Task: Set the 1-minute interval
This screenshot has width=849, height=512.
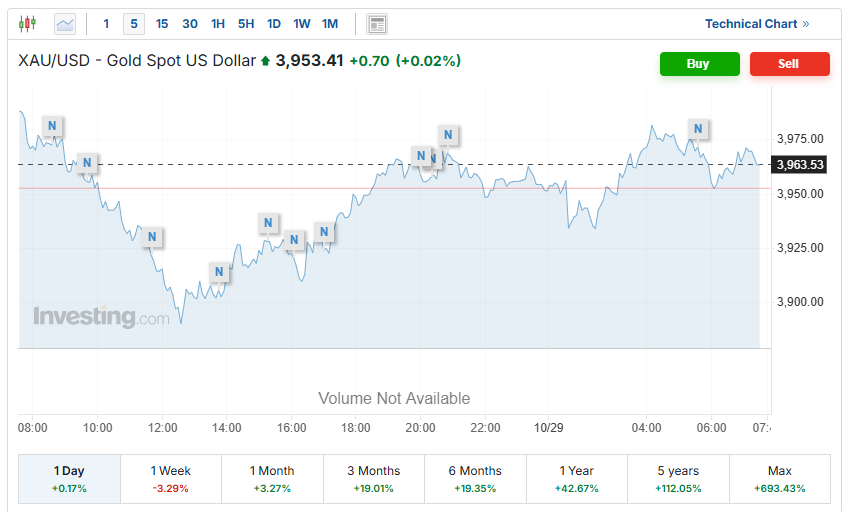Action: click(107, 24)
